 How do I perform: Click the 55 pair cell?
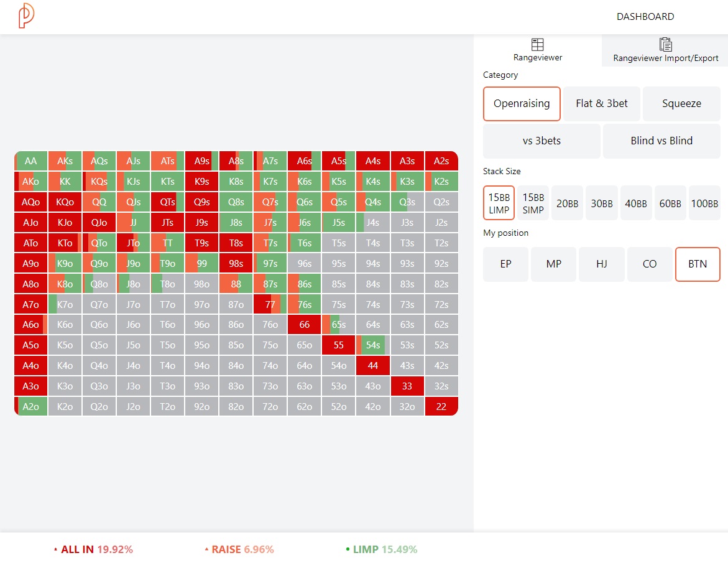point(338,345)
